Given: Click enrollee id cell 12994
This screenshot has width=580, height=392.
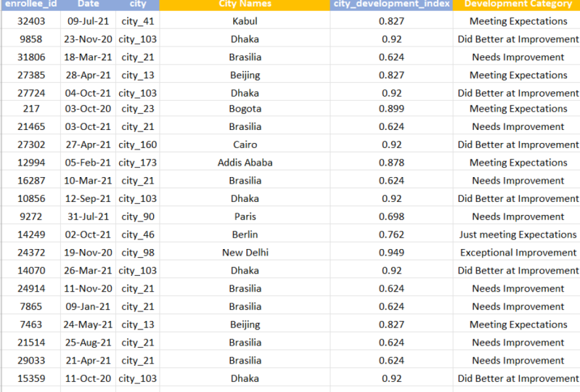Looking at the screenshot, I should (31, 163).
